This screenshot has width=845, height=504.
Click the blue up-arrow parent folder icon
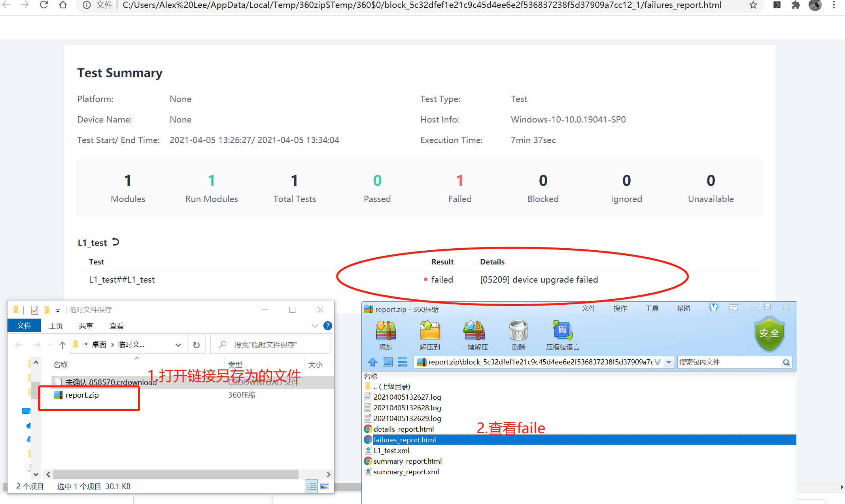[372, 362]
